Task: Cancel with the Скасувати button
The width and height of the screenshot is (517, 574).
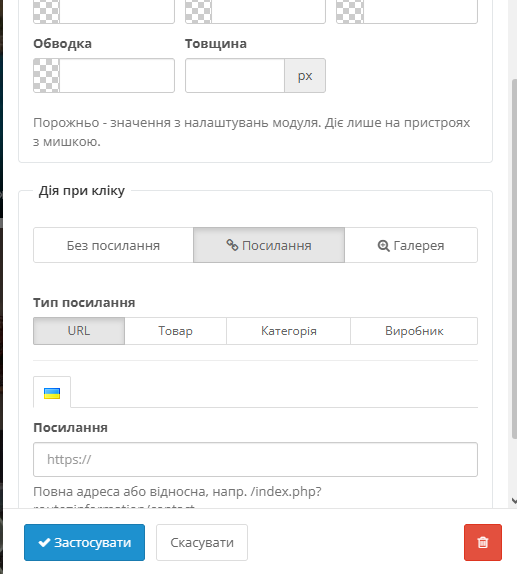Action: 202,543
